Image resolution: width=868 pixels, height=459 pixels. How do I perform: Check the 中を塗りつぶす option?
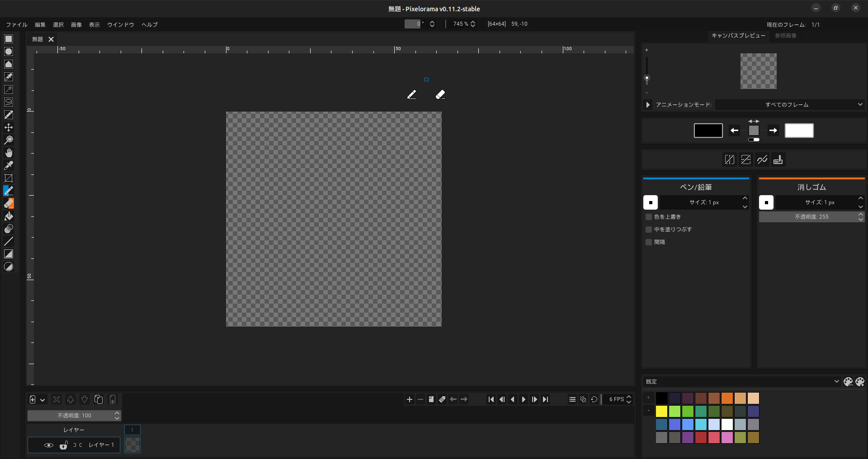click(649, 229)
